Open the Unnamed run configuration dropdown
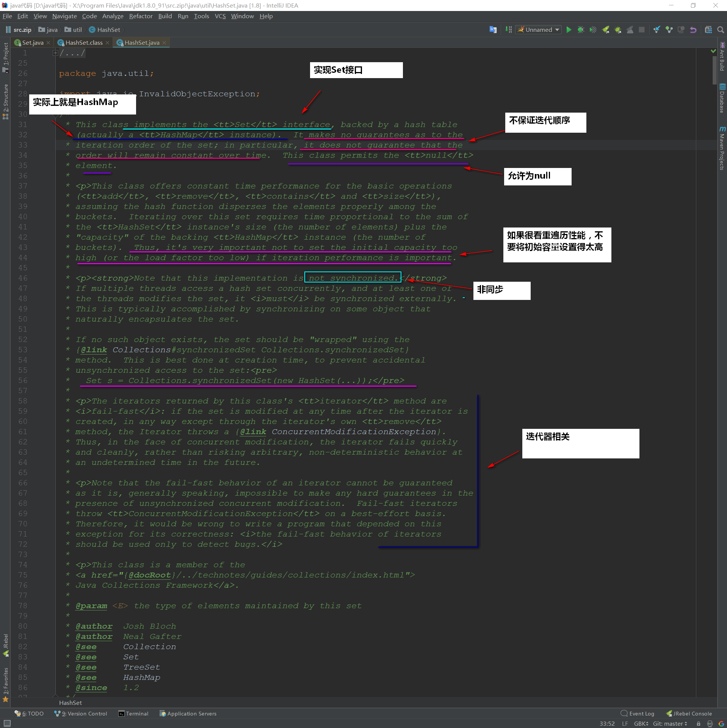Screen dimensions: 727x728 click(539, 30)
